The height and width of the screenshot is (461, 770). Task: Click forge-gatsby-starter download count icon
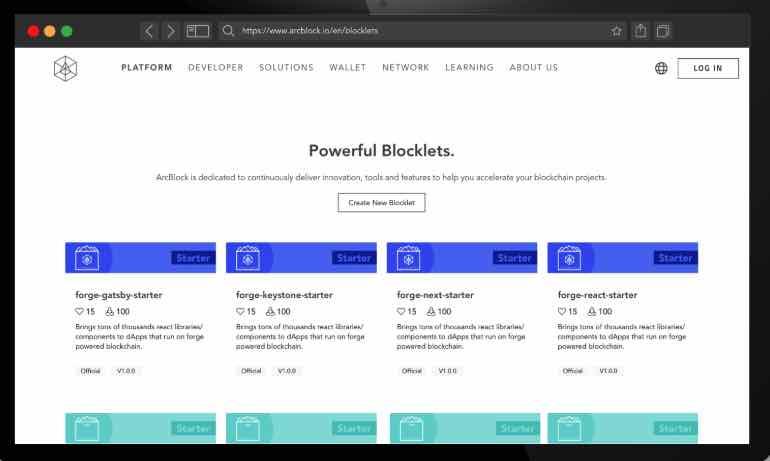110,311
